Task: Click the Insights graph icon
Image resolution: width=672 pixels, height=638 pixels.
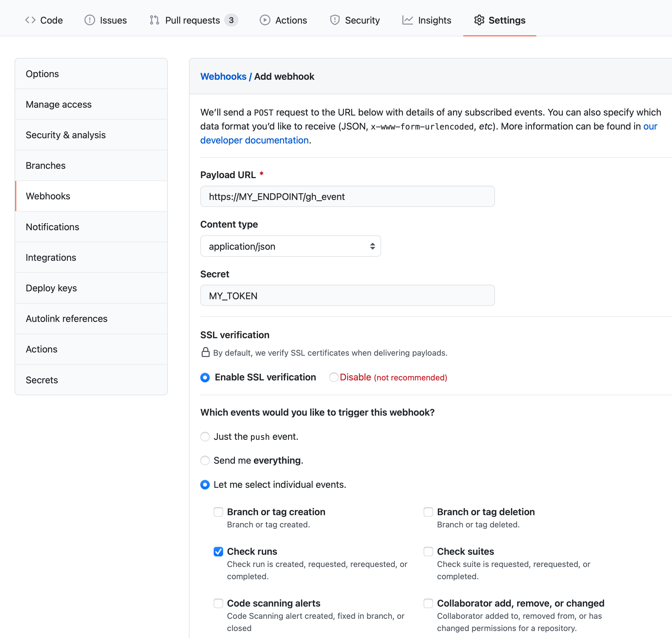Action: point(407,20)
